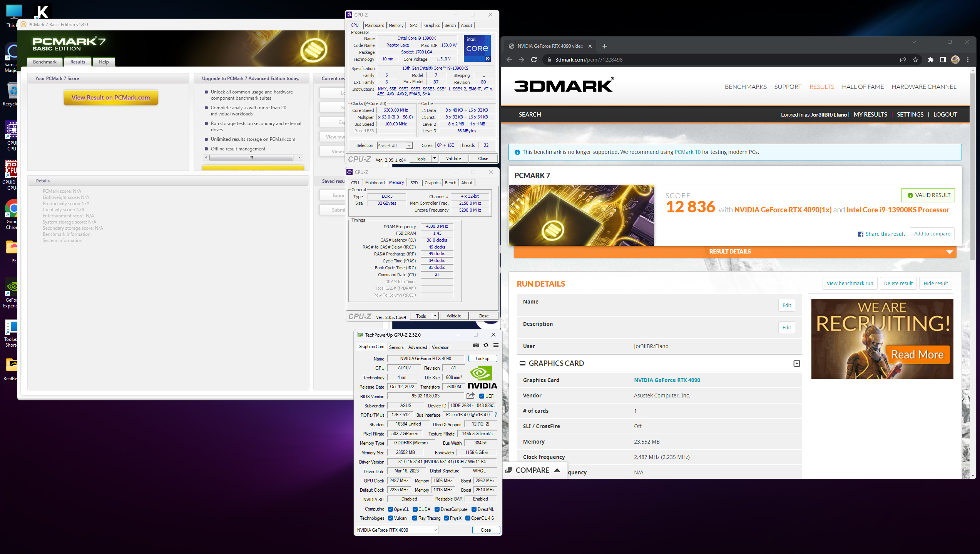980x554 pixels.
Task: Collapse the Graphics Card section toggle icon
Action: [x=797, y=364]
